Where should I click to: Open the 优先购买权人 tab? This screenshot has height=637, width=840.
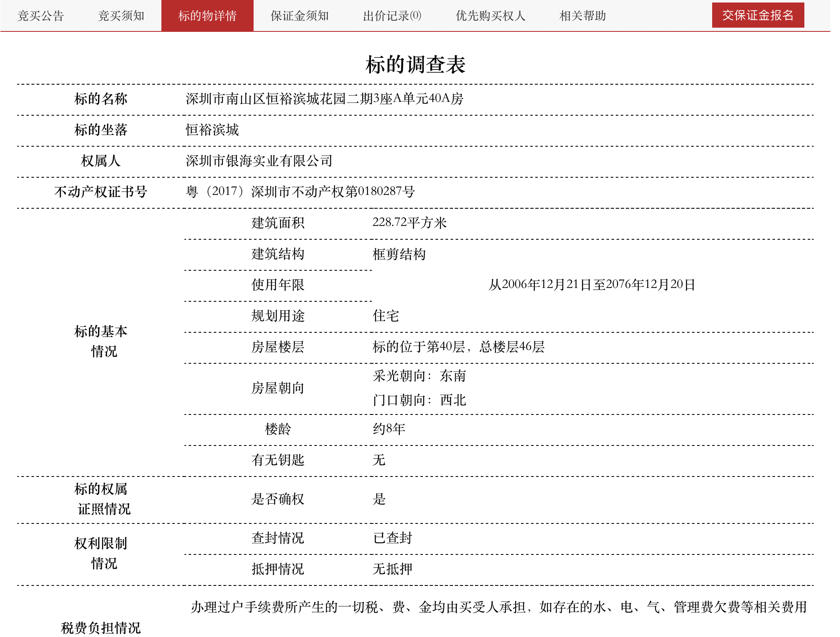pyautogui.click(x=490, y=16)
